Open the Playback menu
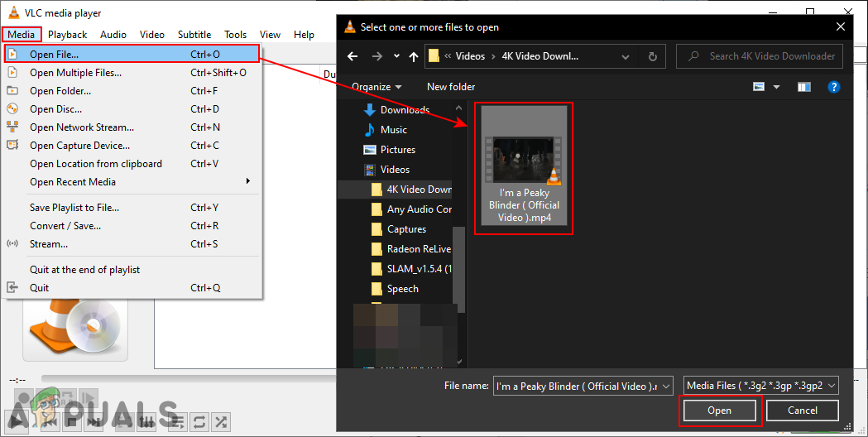The image size is (868, 437). click(68, 34)
